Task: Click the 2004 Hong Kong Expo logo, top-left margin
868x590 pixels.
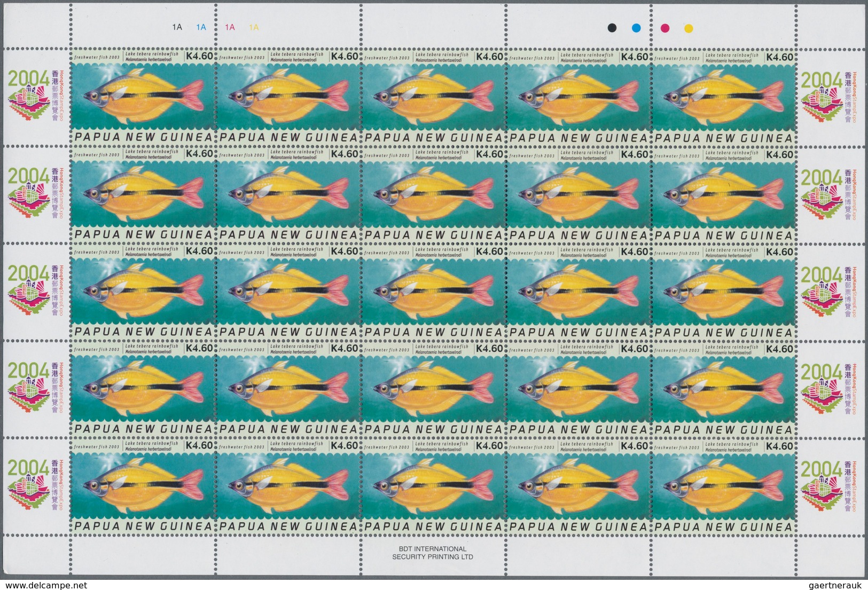Action: point(35,97)
